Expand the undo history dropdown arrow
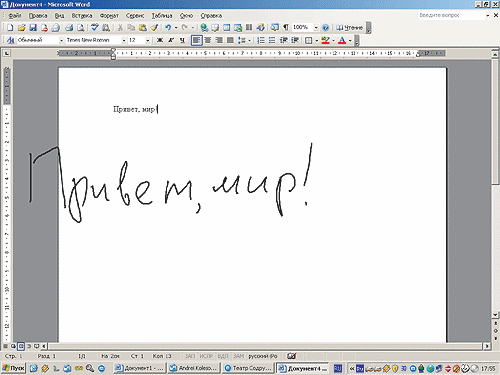This screenshot has width=500, height=375. pyautogui.click(x=176, y=28)
